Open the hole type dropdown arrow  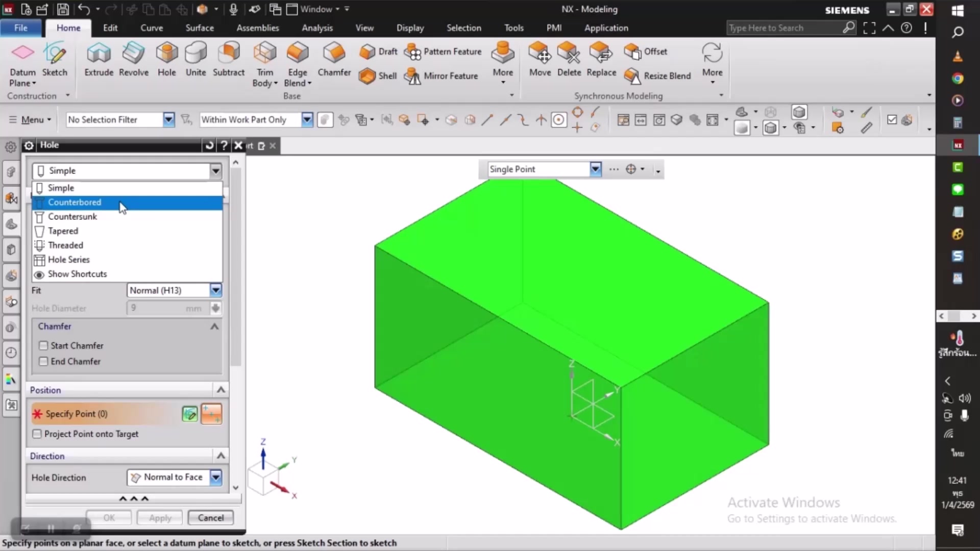215,171
